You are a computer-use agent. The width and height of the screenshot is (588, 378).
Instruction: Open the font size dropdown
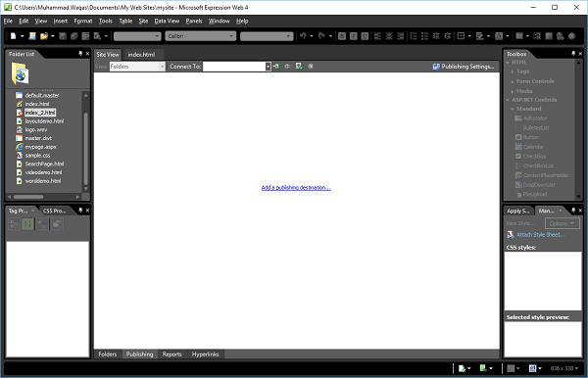coord(288,36)
